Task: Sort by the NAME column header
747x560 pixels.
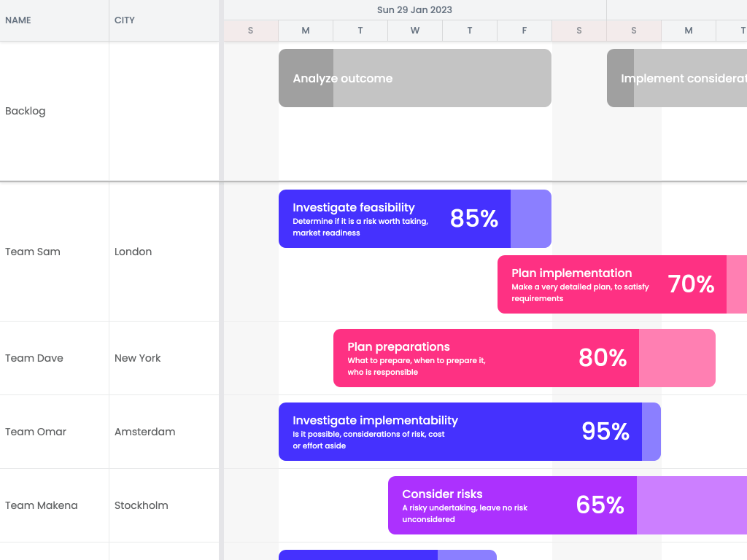Action: (x=54, y=20)
